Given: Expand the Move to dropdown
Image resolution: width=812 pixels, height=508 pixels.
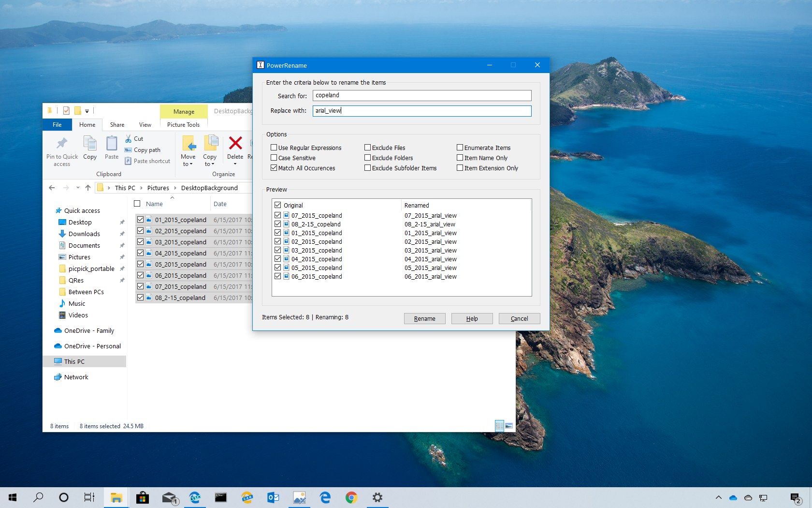Looking at the screenshot, I should 188,161.
